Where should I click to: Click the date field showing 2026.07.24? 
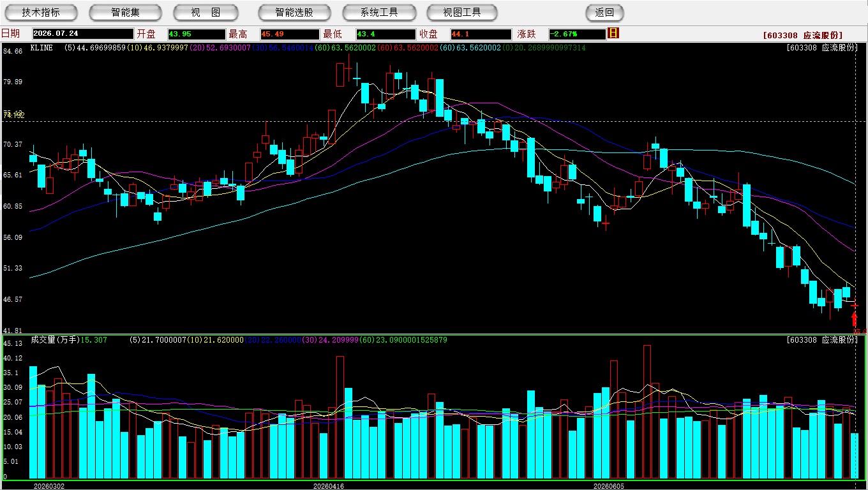pyautogui.click(x=83, y=34)
